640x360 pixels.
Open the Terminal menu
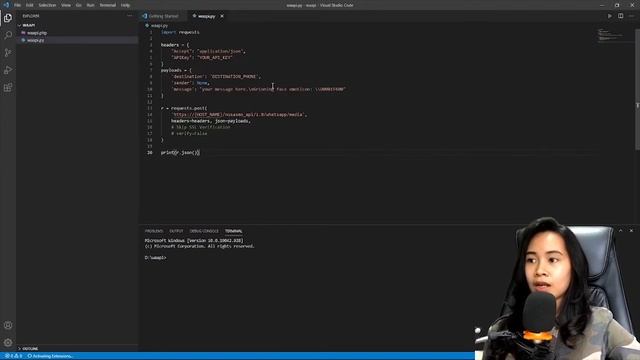click(x=108, y=5)
